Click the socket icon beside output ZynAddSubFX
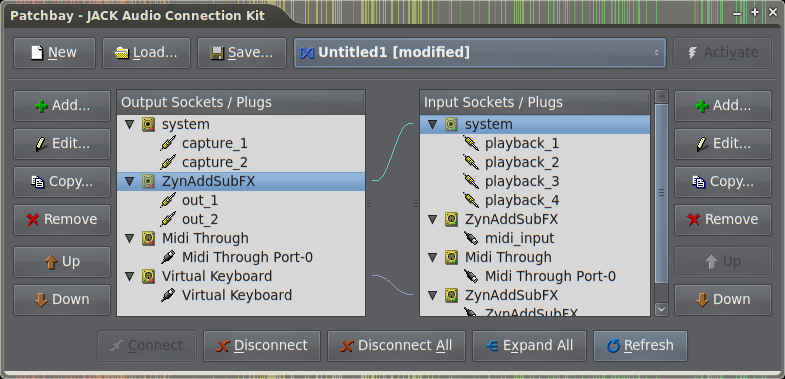The width and height of the screenshot is (785, 379). (x=148, y=181)
